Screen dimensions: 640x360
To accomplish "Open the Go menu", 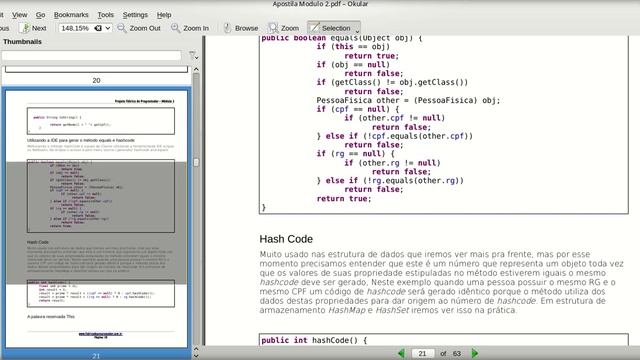I will (40, 15).
